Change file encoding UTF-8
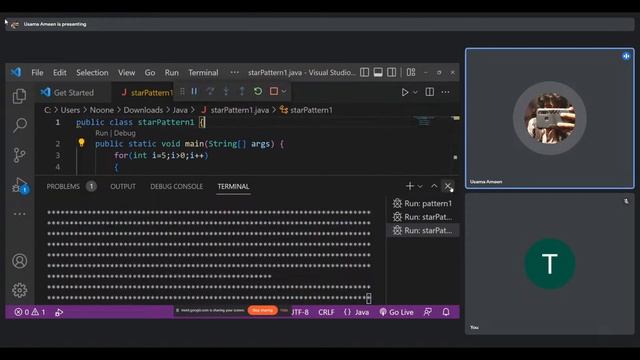This screenshot has width=640, height=360. coord(300,312)
